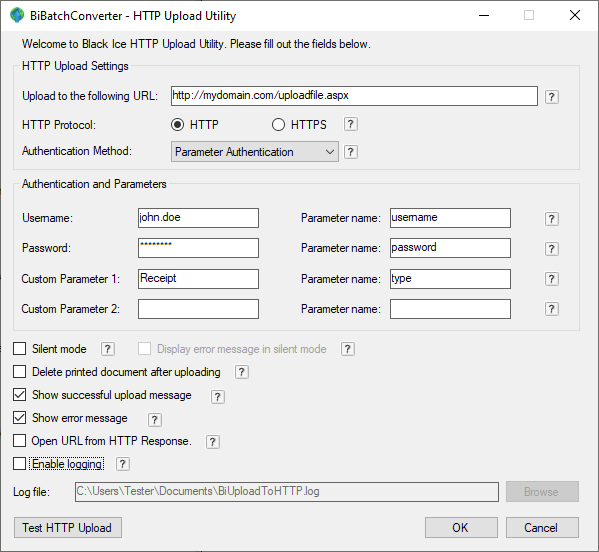Click help icon next to Authentication Method dropdown

click(x=351, y=152)
